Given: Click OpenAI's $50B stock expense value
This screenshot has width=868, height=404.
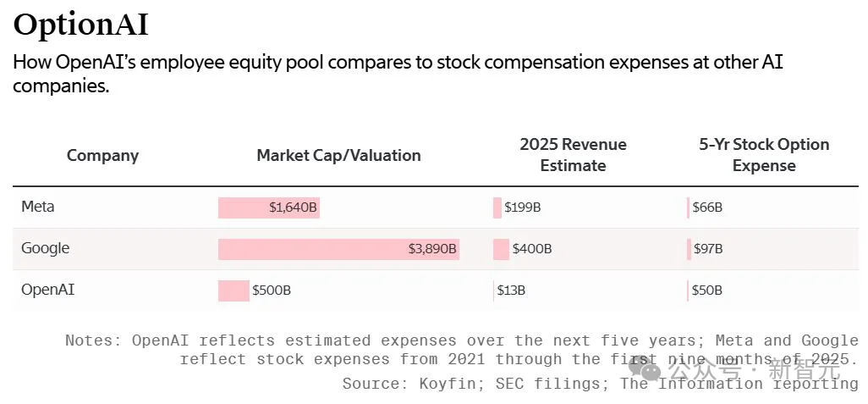Looking at the screenshot, I should pyautogui.click(x=707, y=291).
